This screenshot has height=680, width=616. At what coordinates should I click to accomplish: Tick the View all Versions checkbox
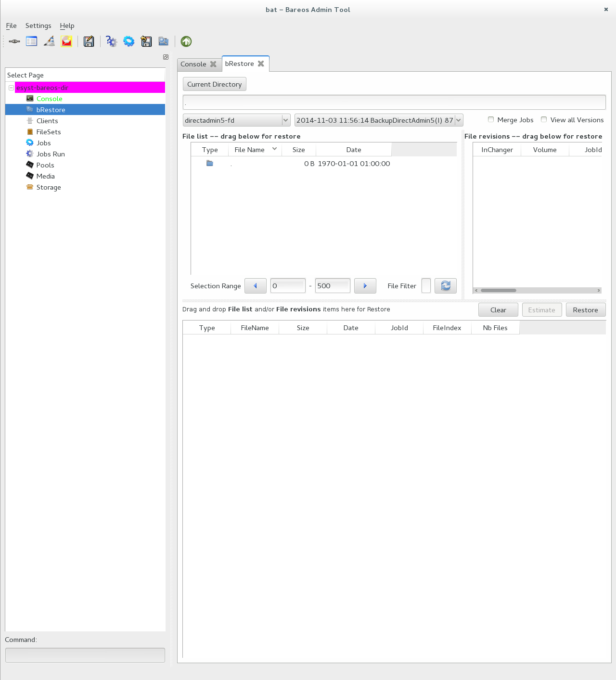point(544,119)
